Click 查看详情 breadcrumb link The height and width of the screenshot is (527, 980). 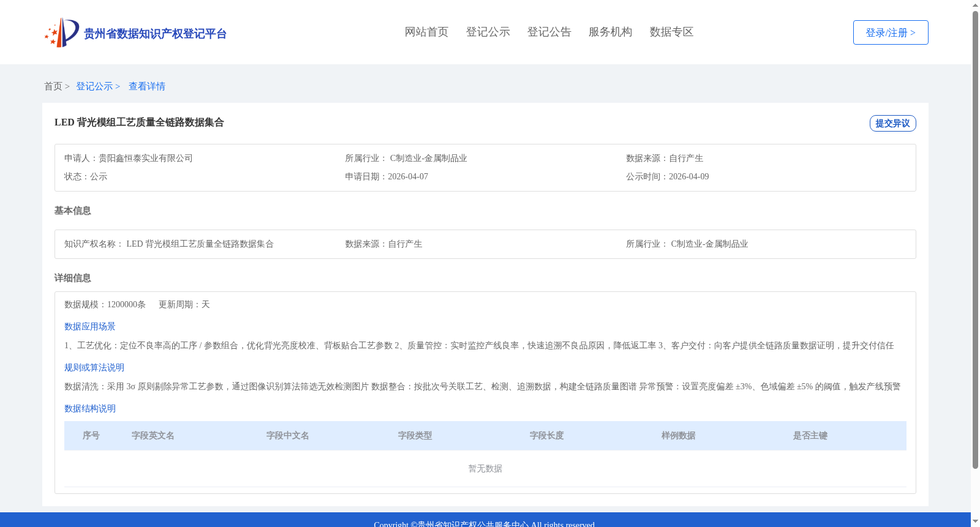tap(147, 86)
